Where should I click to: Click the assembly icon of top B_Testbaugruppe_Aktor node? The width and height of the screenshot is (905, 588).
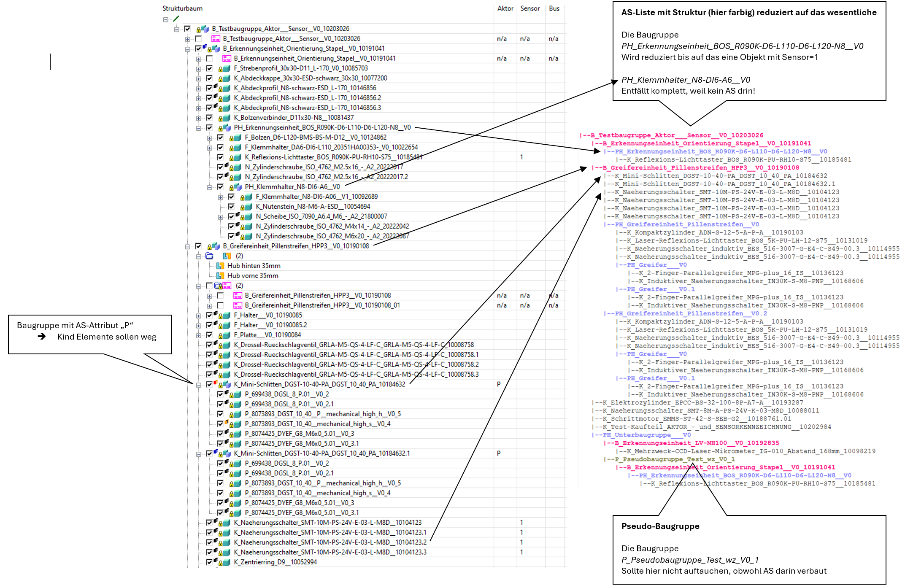pos(205,29)
